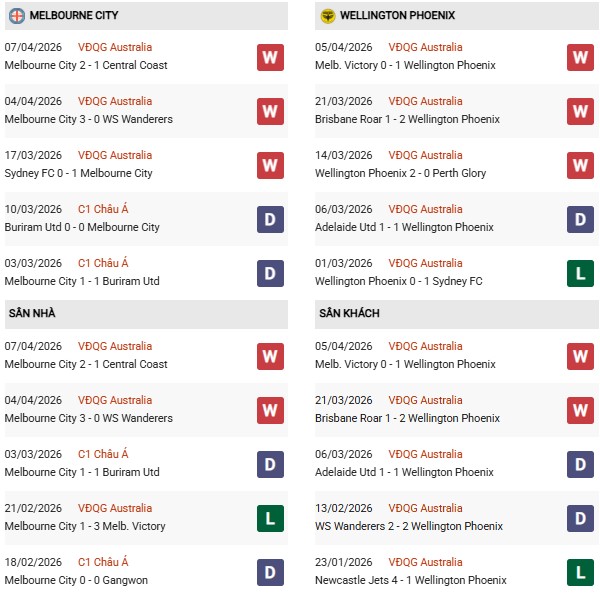Viewport: 600px width, 594px height.
Task: Open VĐQG Australia link dated 14/03/2026
Action: 425,156
